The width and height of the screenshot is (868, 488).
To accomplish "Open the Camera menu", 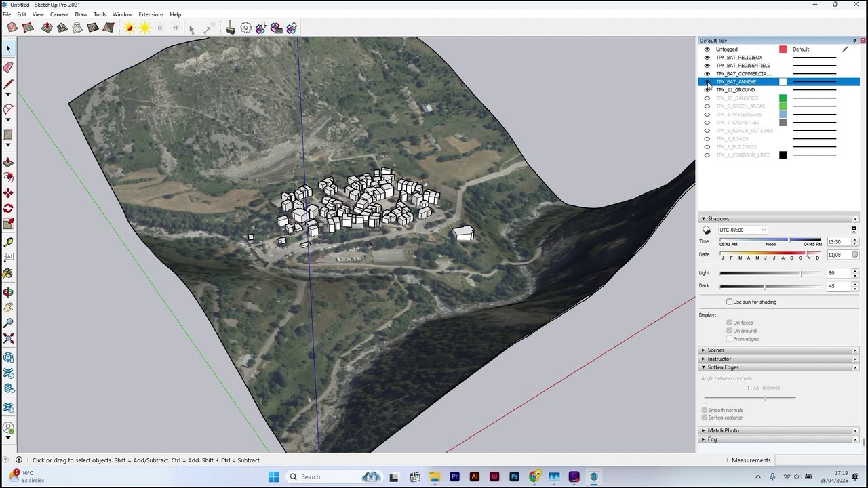I will coord(59,14).
